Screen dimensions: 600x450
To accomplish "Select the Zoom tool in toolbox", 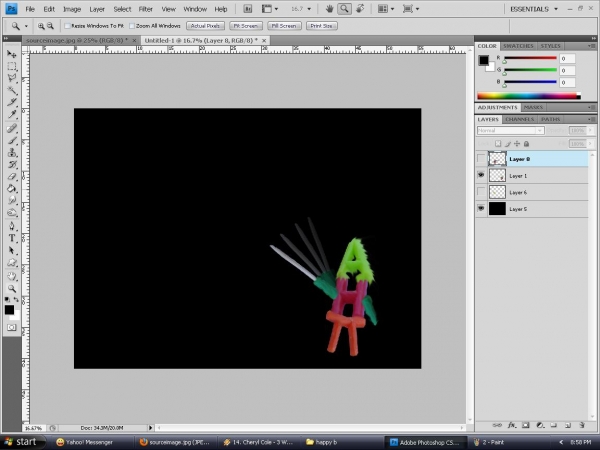I will [x=12, y=289].
